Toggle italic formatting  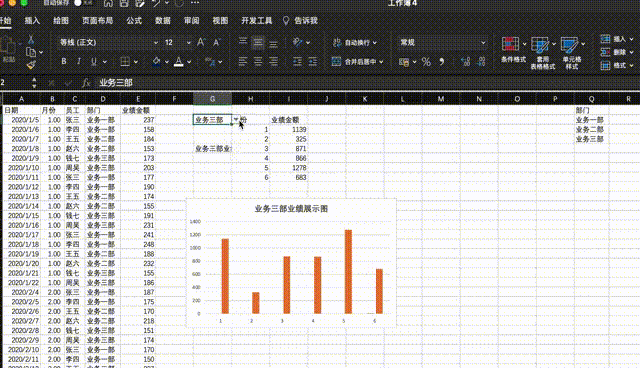click(79, 62)
